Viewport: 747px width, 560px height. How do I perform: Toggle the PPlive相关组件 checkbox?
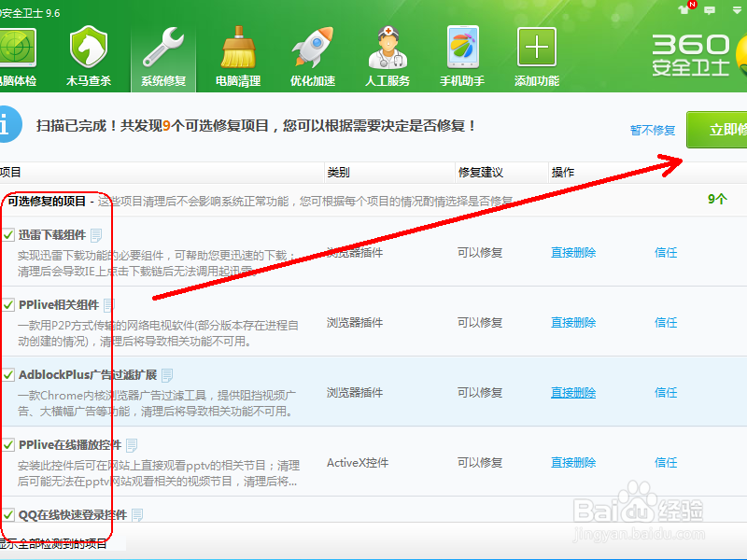coord(8,302)
